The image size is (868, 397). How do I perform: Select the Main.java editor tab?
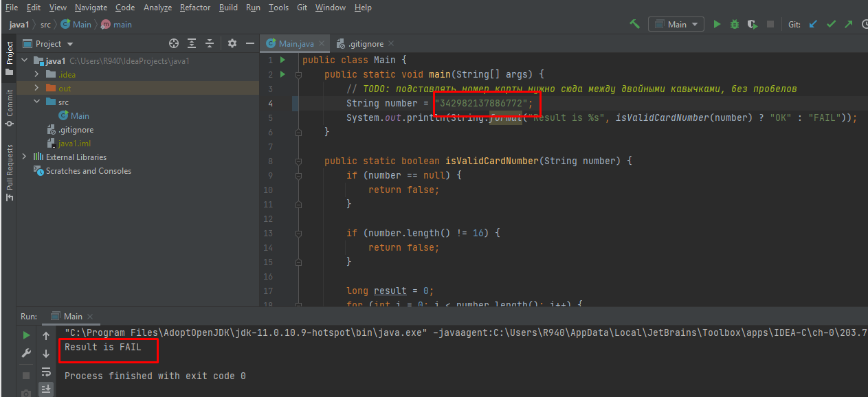coord(296,44)
